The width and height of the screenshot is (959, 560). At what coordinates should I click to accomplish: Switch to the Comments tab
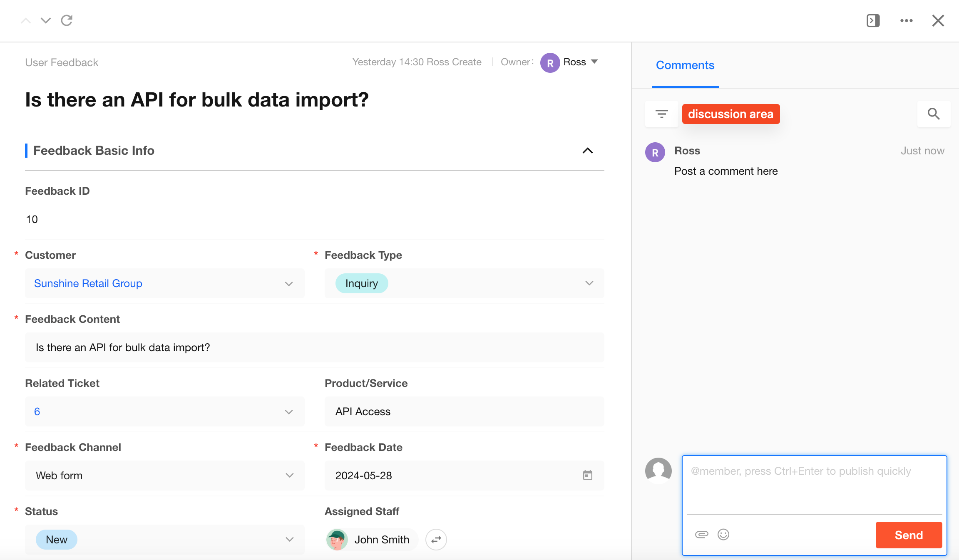(685, 65)
